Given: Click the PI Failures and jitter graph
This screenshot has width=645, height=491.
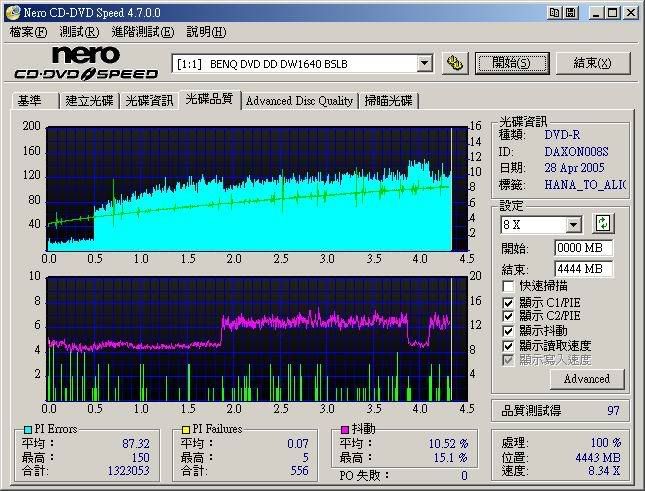Looking at the screenshot, I should click(257, 339).
